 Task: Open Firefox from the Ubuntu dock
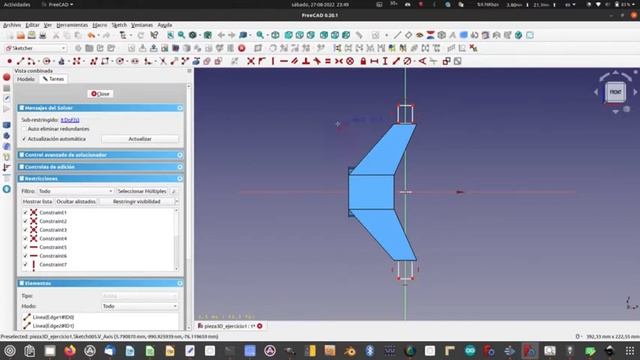point(70,351)
